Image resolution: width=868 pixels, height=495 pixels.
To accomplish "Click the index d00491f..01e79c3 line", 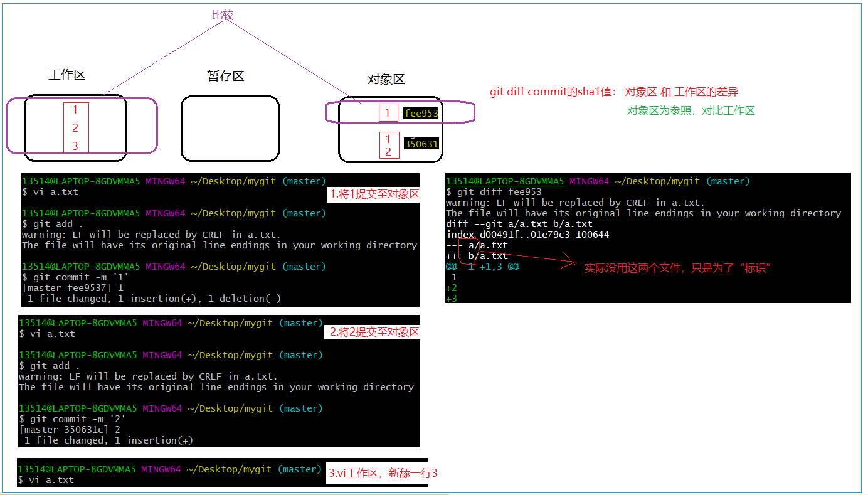I will pyautogui.click(x=527, y=235).
